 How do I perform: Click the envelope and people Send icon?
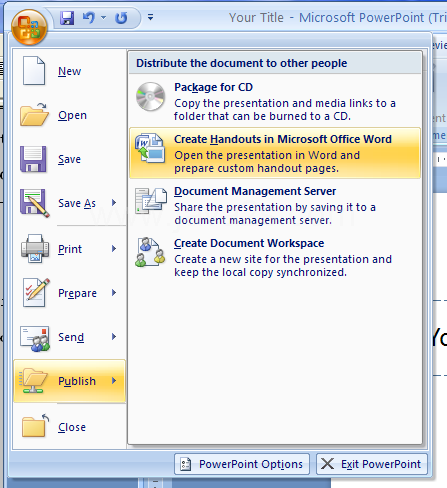35,338
